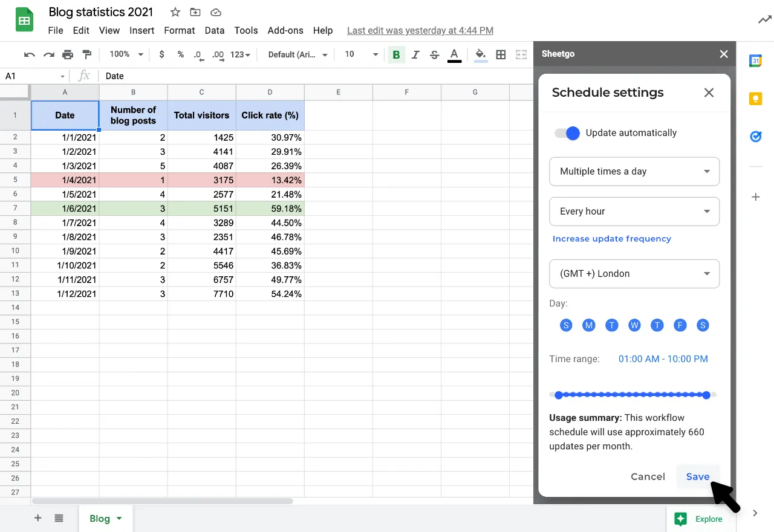This screenshot has width=774, height=532.
Task: Click the 01:00 AM - 10:00 PM time range
Action: (x=663, y=359)
